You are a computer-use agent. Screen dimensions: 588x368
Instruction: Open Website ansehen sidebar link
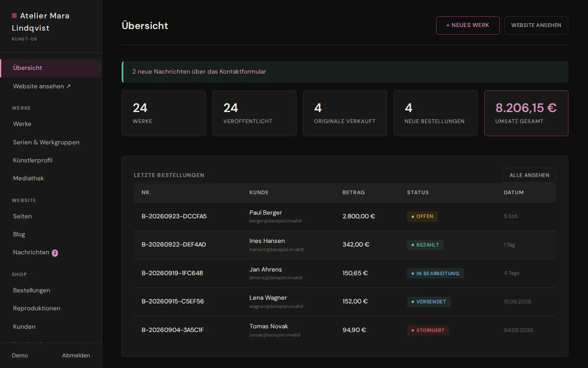point(51,86)
